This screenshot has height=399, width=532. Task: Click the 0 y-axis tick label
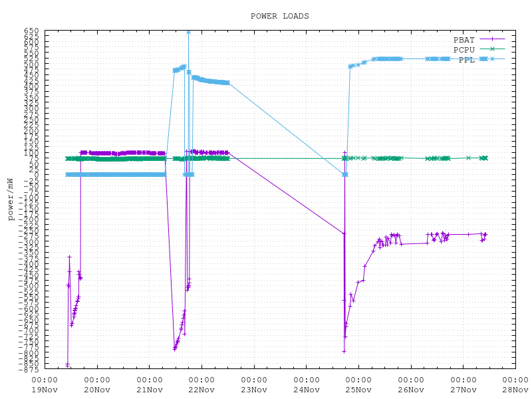[37, 176]
